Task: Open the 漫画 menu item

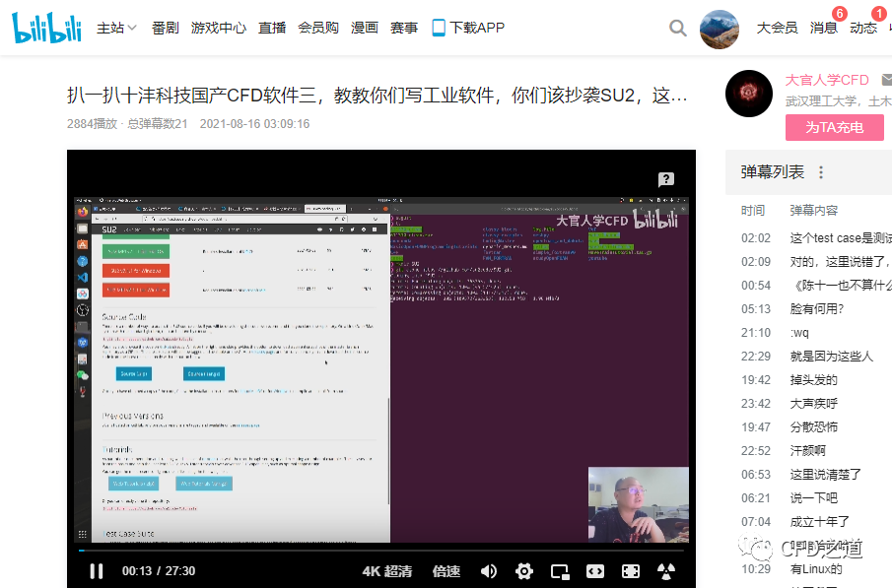Action: tap(364, 28)
